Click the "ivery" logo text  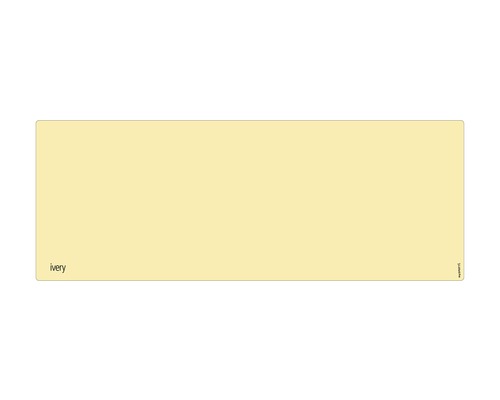coord(58,268)
